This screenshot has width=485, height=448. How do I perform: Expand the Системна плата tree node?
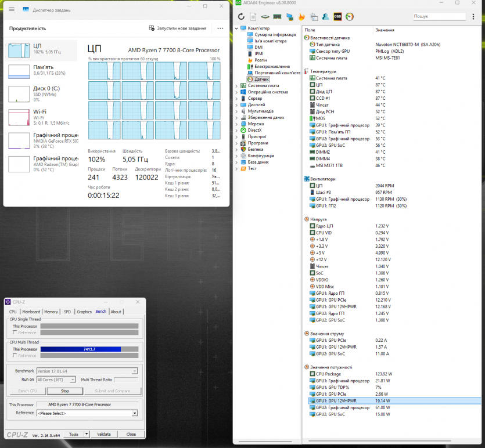[236, 85]
